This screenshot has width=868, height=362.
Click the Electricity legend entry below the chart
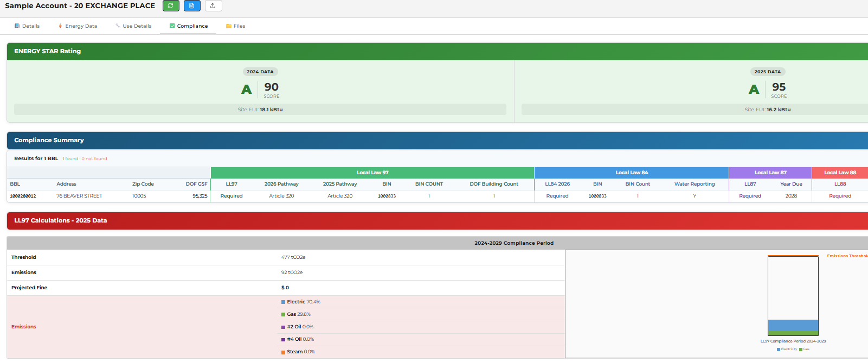787,349
